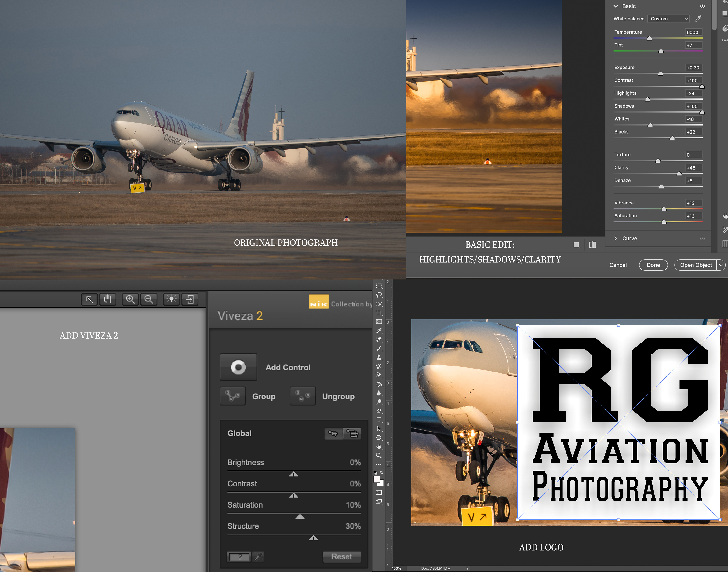Select the Lasso tool
728x572 pixels.
pyautogui.click(x=379, y=295)
